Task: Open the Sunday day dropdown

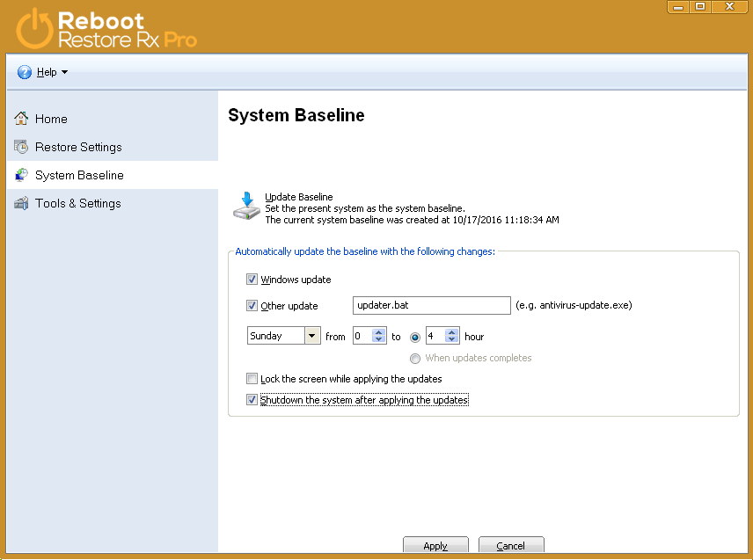Action: pos(312,336)
